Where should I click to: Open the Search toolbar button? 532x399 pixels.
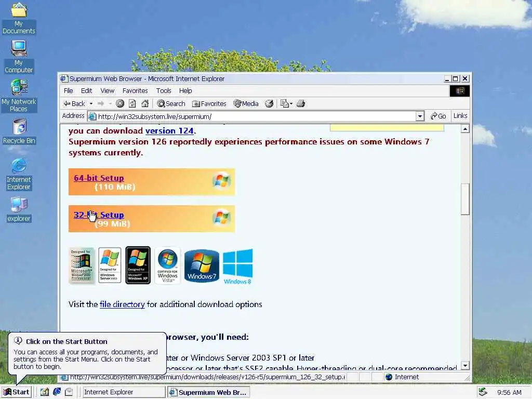pos(171,103)
